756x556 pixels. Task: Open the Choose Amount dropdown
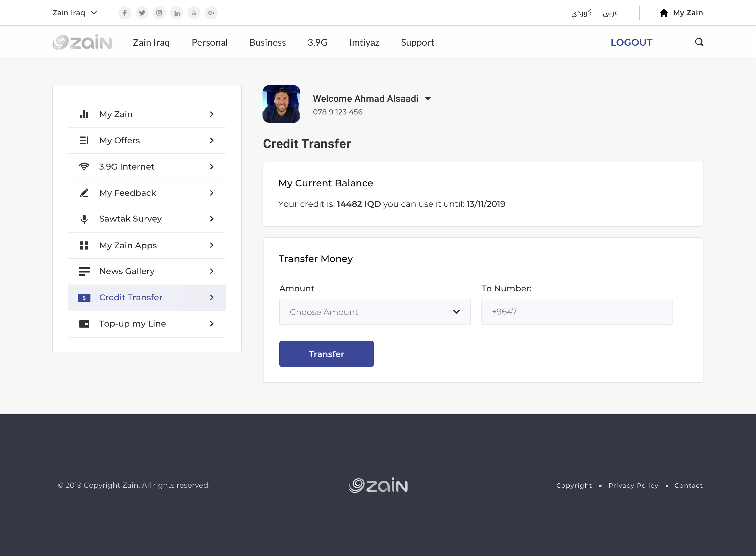pos(375,312)
